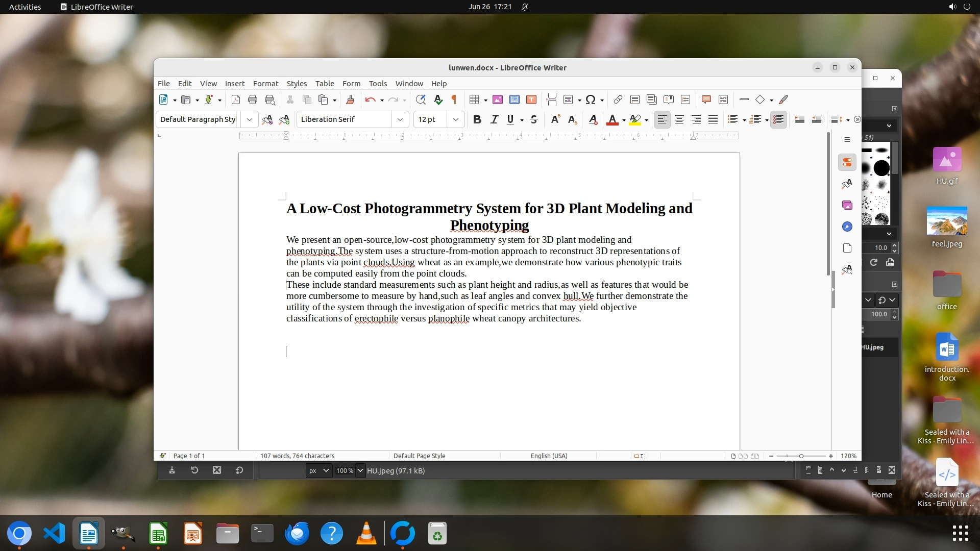Open the Find and Replace tool

421,99
